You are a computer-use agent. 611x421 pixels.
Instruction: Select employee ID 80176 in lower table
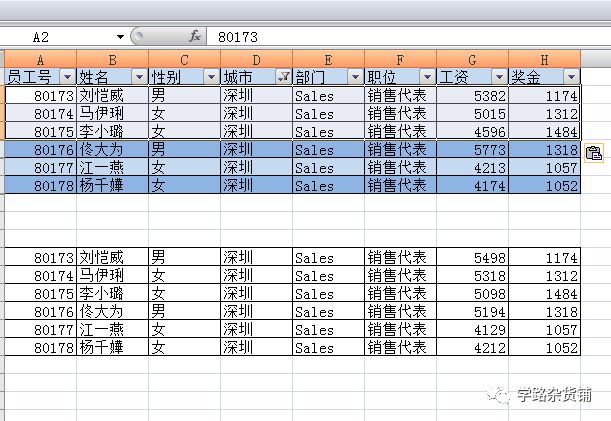point(41,311)
